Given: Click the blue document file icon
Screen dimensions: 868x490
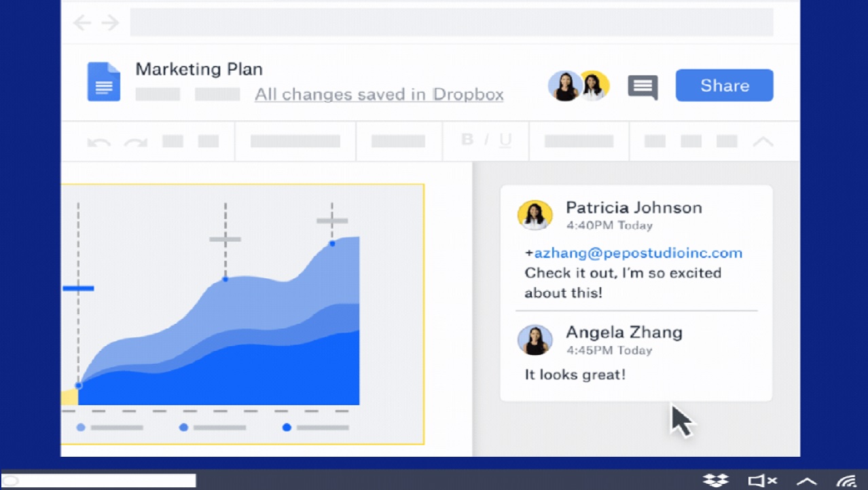Looking at the screenshot, I should [104, 82].
